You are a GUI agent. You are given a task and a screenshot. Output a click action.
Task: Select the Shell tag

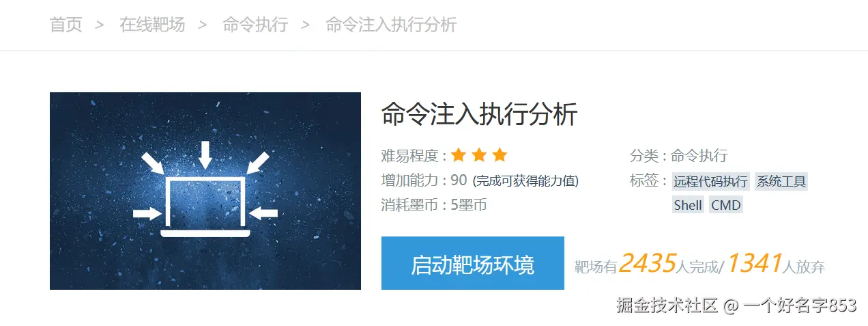(688, 205)
